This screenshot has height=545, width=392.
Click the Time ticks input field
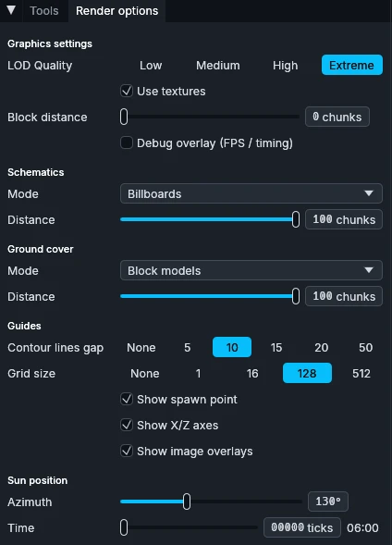(x=302, y=527)
